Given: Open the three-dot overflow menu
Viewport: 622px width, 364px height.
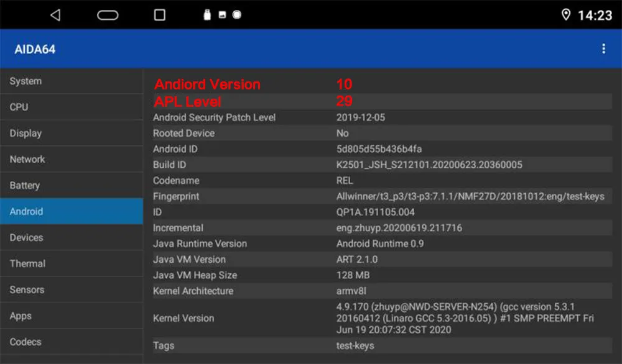Looking at the screenshot, I should [x=603, y=48].
